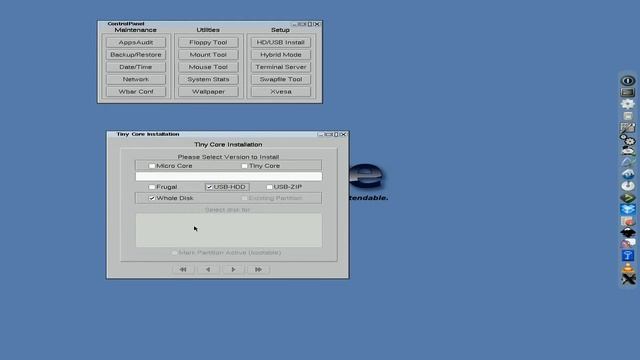The image size is (640, 360).
Task: Tick Mark Partition Active (bootable)
Action: coord(174,253)
